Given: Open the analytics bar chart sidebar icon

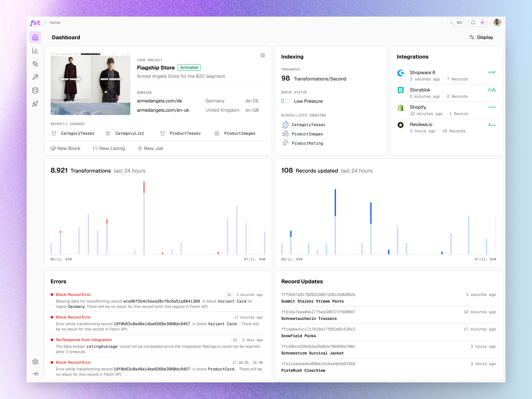Looking at the screenshot, I should [35, 51].
